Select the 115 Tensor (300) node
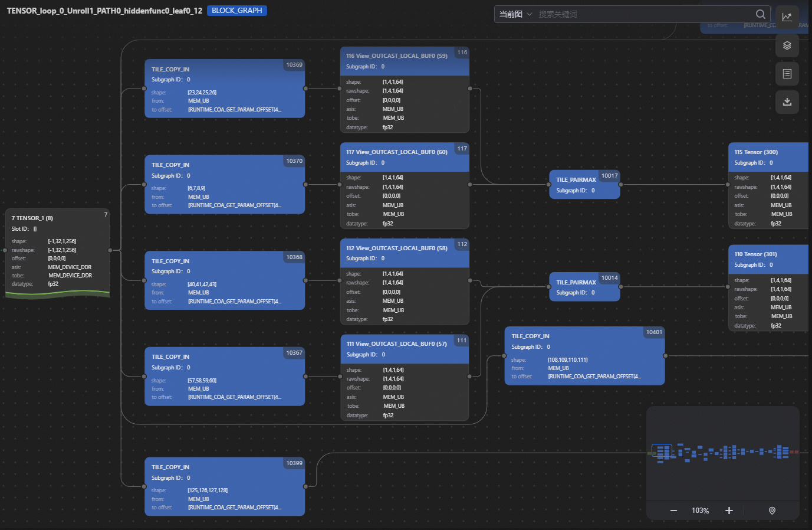 pos(768,185)
